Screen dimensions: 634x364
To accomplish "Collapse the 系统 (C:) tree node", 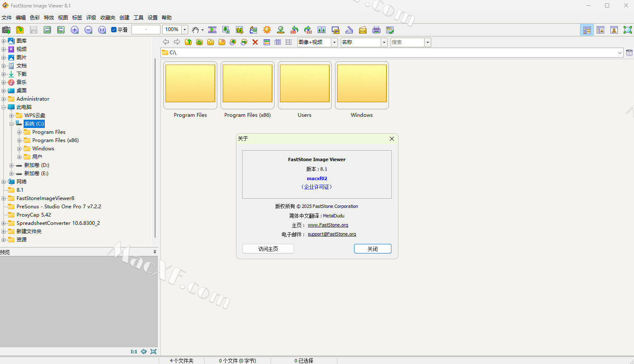I will (x=12, y=124).
